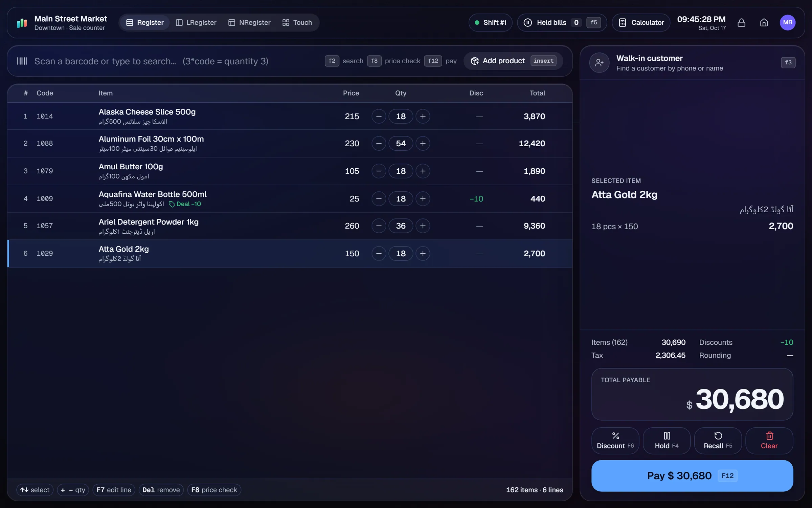The width and height of the screenshot is (812, 508).
Task: Decrease quantity of Aluminum Foil
Action: pyautogui.click(x=379, y=143)
